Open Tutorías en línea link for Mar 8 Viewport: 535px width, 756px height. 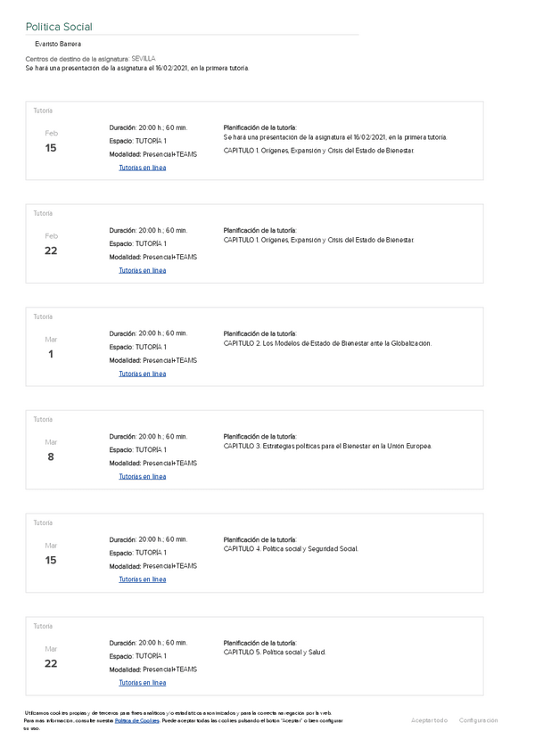(x=143, y=476)
